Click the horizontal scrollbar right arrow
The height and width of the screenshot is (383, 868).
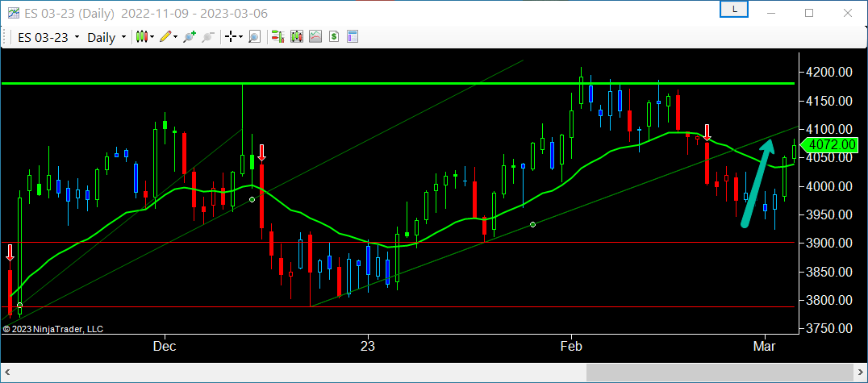[x=859, y=373]
